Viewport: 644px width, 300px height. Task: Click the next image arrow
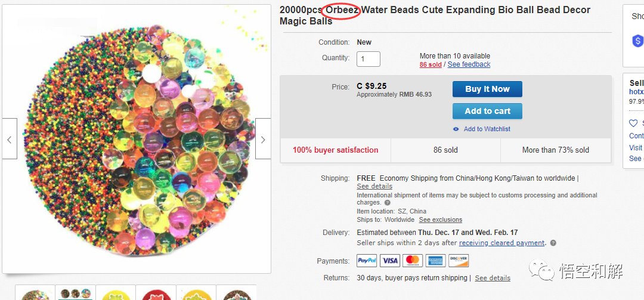(263, 139)
